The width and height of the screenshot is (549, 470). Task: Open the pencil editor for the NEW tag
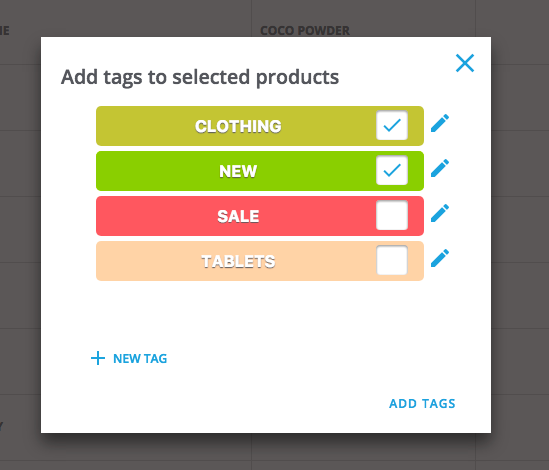point(440,168)
